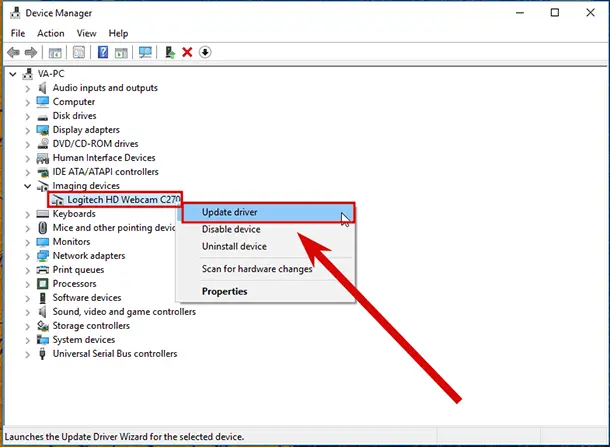Viewport: 610px width, 447px height.
Task: Expand the Software devices chevron
Action: (x=28, y=298)
